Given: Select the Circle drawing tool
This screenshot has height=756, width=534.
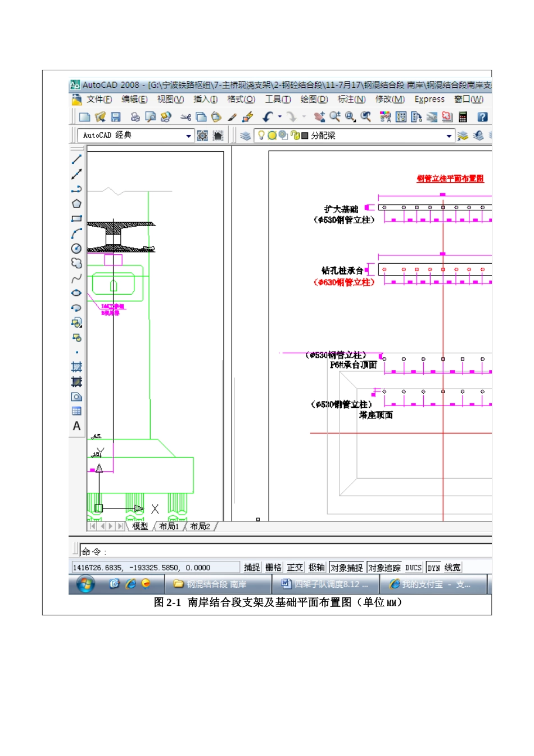Looking at the screenshot, I should point(77,248).
